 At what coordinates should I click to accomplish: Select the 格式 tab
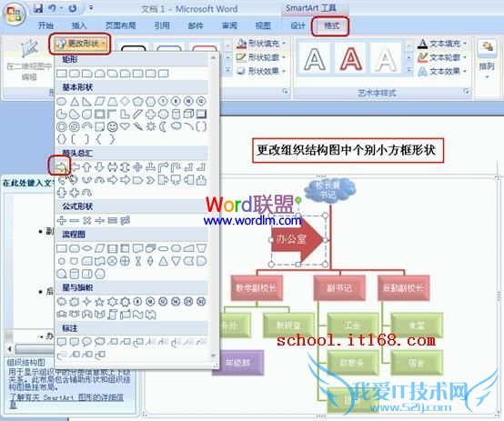[331, 25]
